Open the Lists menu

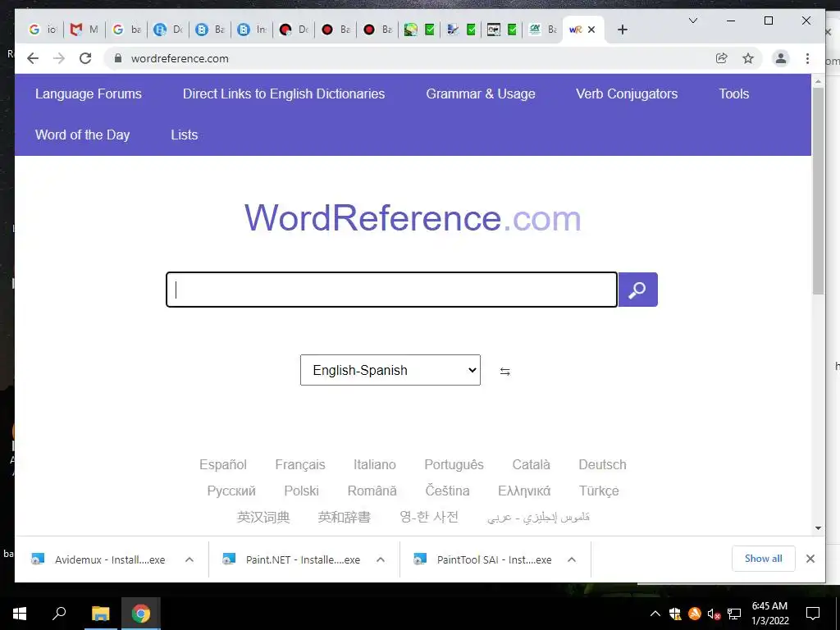pos(185,135)
